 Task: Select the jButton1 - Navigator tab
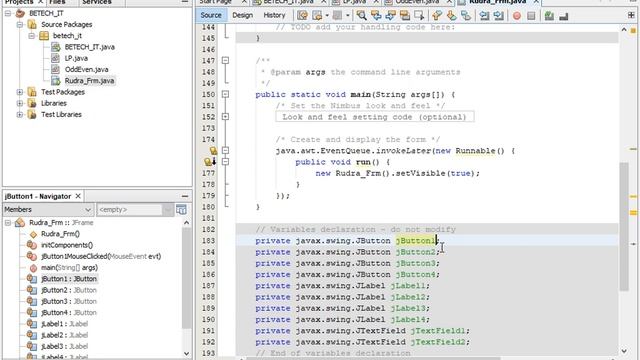pos(38,196)
